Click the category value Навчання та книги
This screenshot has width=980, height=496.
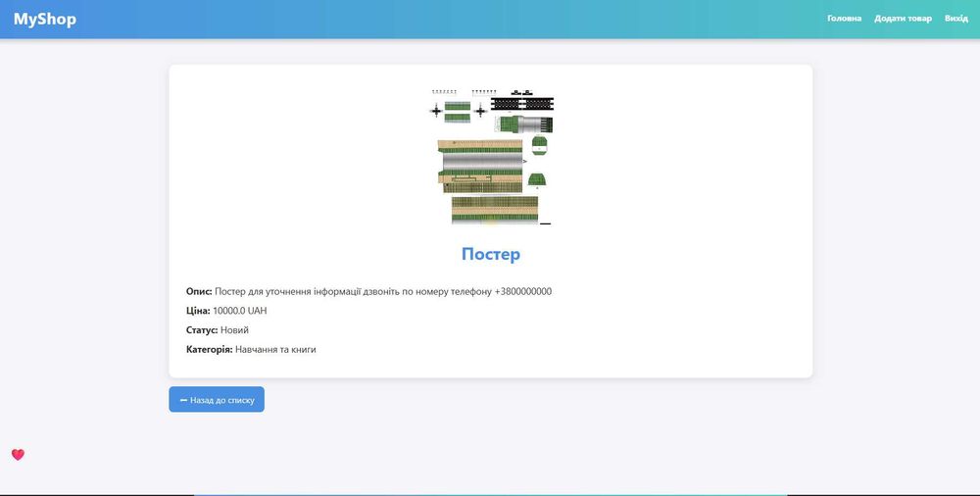point(275,350)
